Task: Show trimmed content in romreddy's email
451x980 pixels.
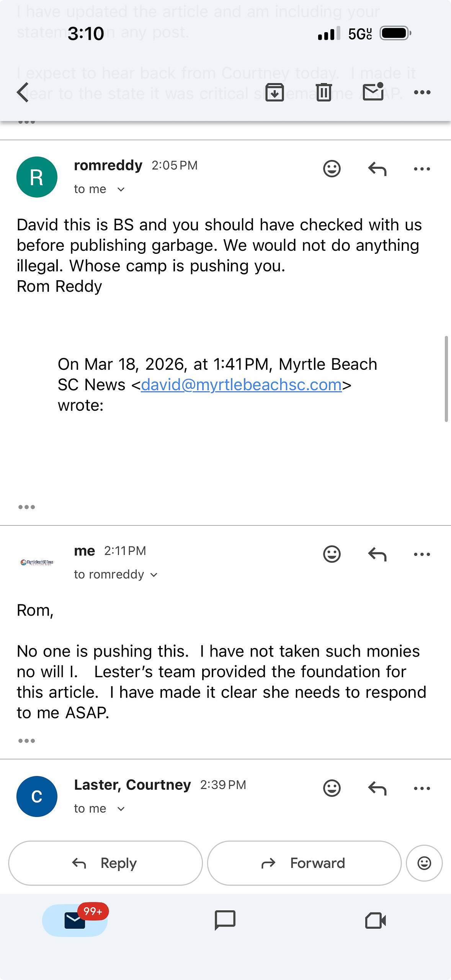Action: click(x=26, y=507)
